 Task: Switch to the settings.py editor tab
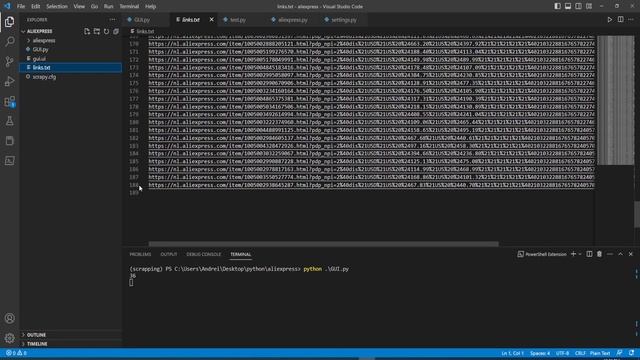[x=344, y=20]
